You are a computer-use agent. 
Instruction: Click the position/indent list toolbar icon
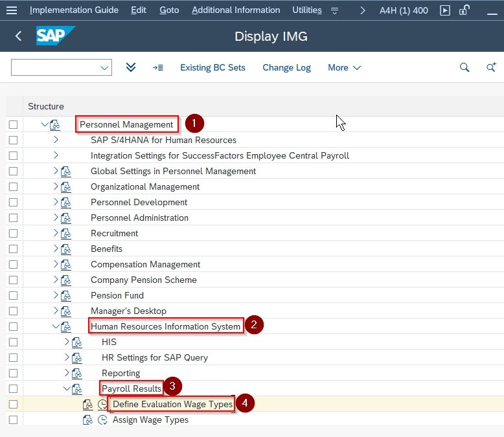158,67
